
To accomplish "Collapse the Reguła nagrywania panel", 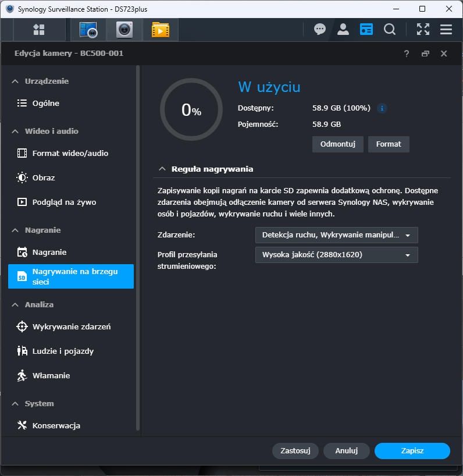I will 162,169.
